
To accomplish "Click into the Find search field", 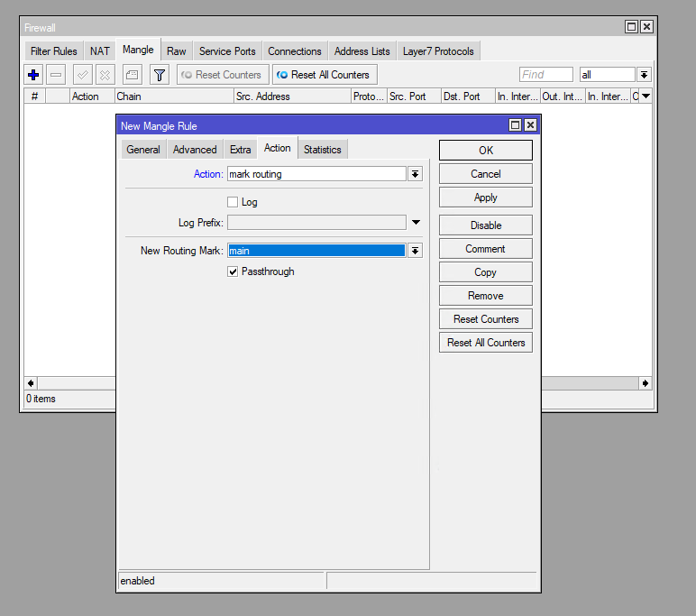I will pyautogui.click(x=545, y=75).
